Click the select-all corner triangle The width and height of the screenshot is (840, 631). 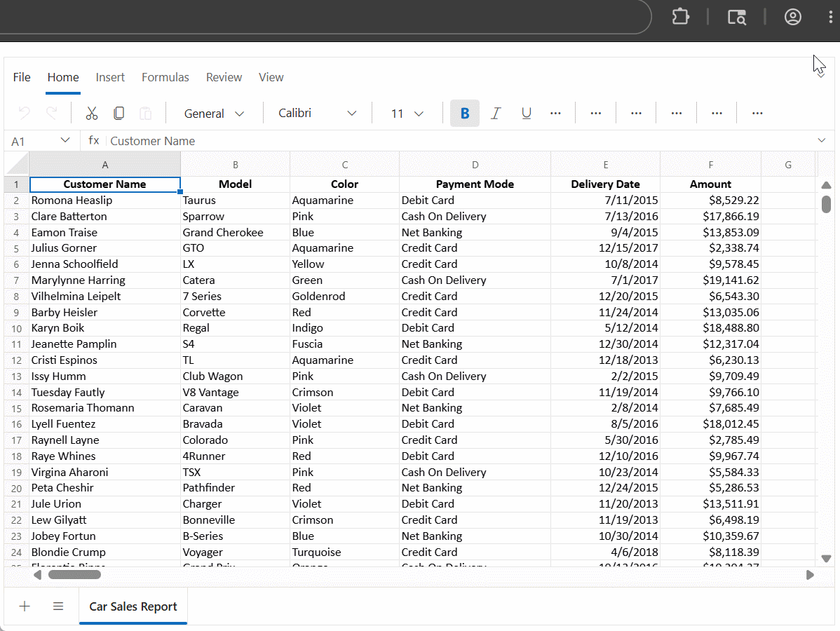[17, 164]
